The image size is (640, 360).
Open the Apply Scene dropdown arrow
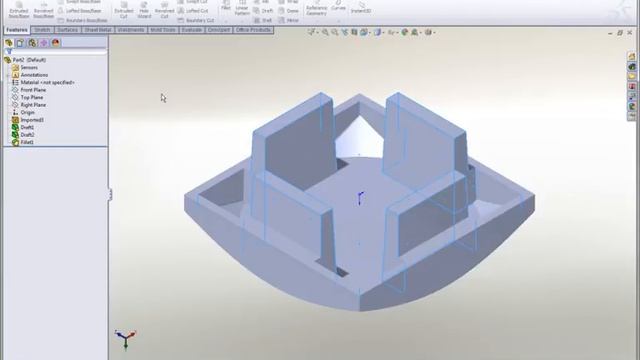pyautogui.click(x=420, y=33)
